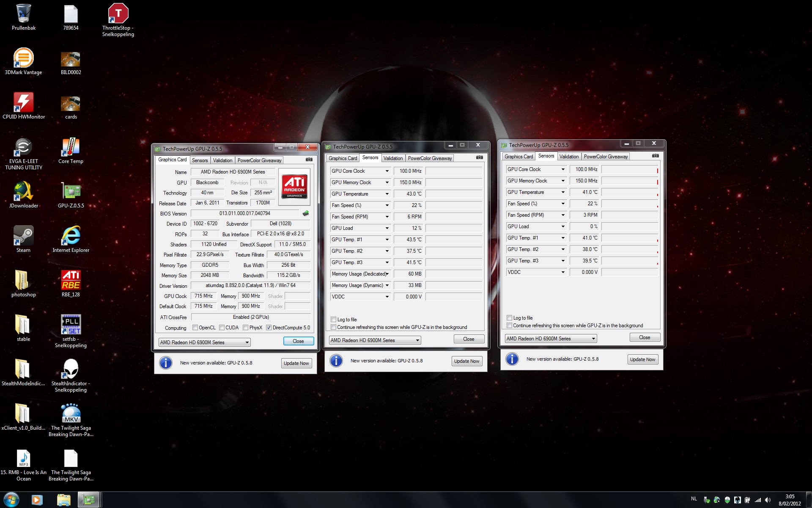Enable Log to file in right window
The height and width of the screenshot is (508, 812).
(509, 317)
